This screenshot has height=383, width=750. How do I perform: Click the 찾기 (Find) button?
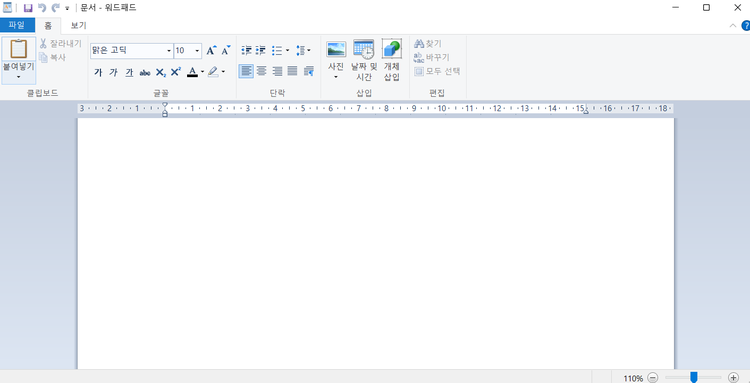(428, 44)
